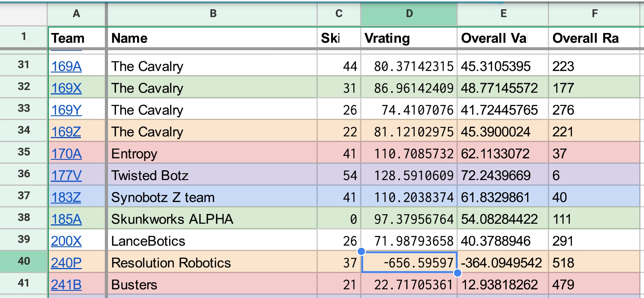
Task: Open team link 169Y
Action: (66, 110)
